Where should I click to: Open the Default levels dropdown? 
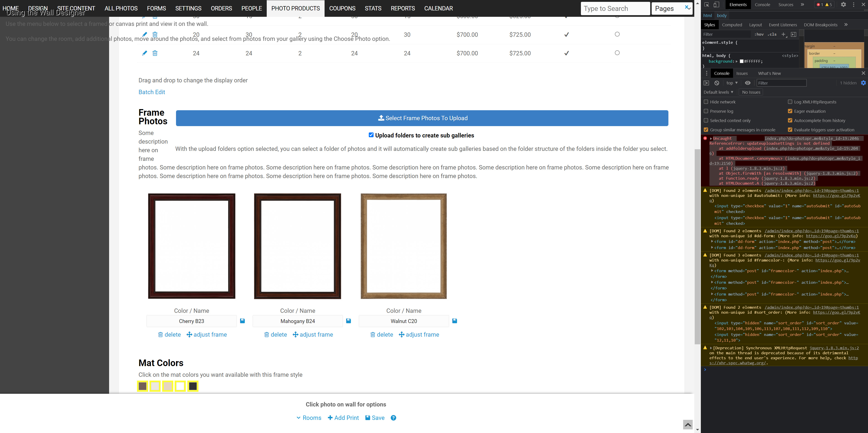(x=718, y=92)
